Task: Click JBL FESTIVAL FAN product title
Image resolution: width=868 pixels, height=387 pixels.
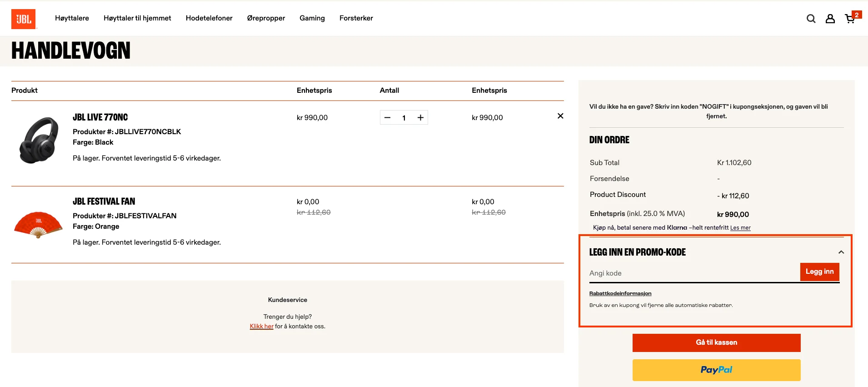Action: pos(104,201)
